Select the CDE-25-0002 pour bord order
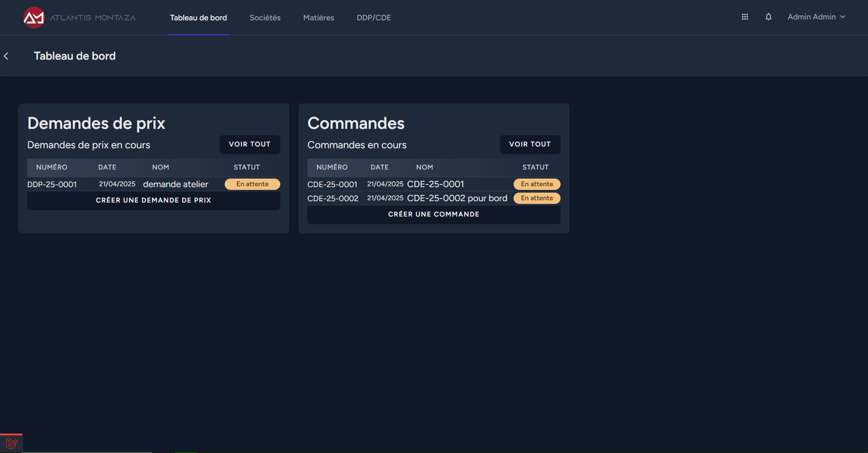 pyautogui.click(x=457, y=198)
